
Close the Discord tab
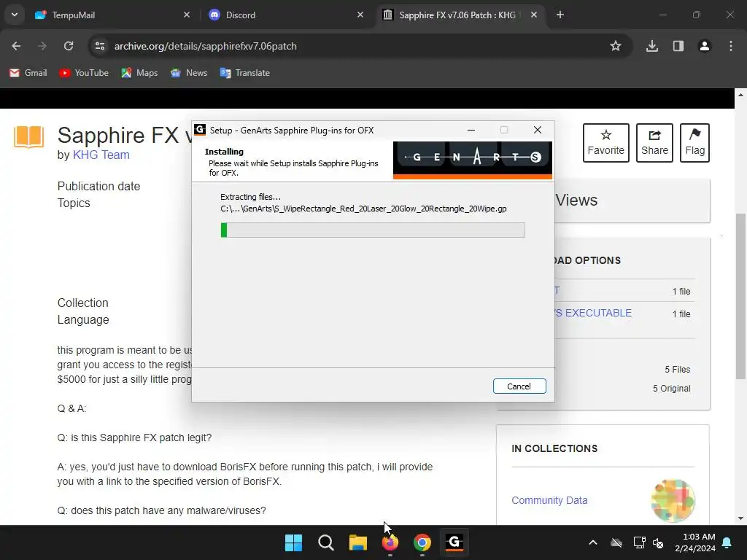[360, 15]
